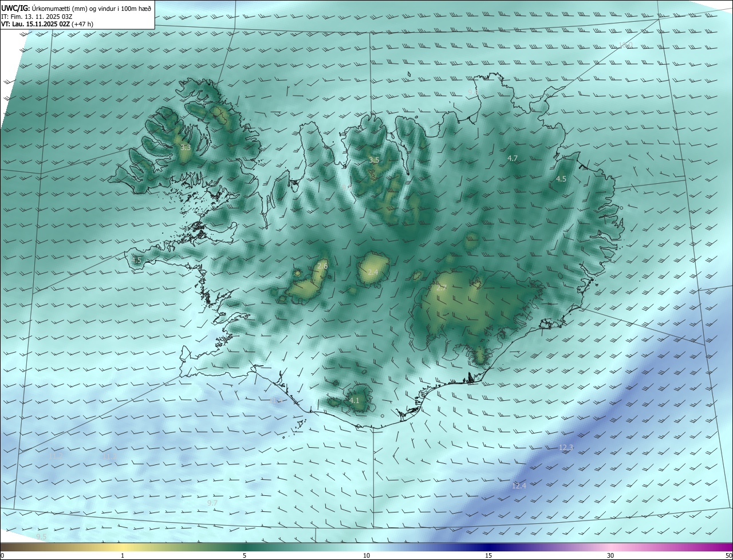
Task: Click the valid time 'VT: Lau. 15.11.2025 02Z (+47 h)'
Action: [x=48, y=24]
